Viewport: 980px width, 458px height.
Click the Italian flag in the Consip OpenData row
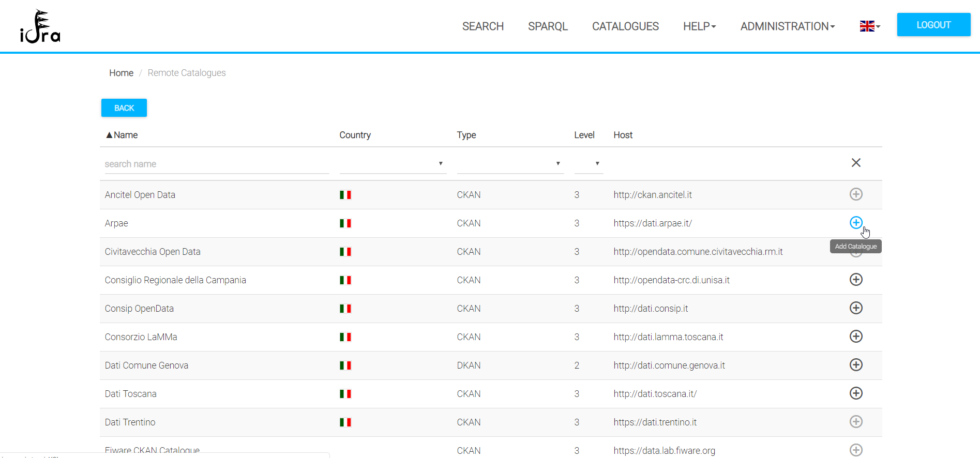[345, 309]
